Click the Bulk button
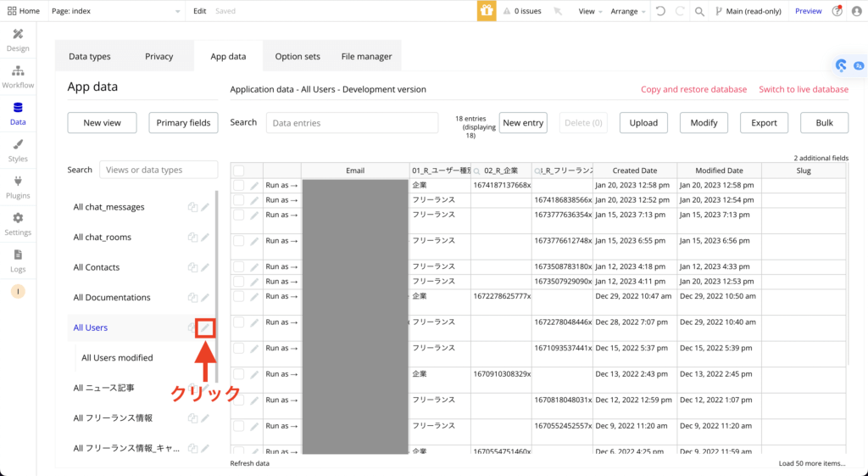 (824, 123)
